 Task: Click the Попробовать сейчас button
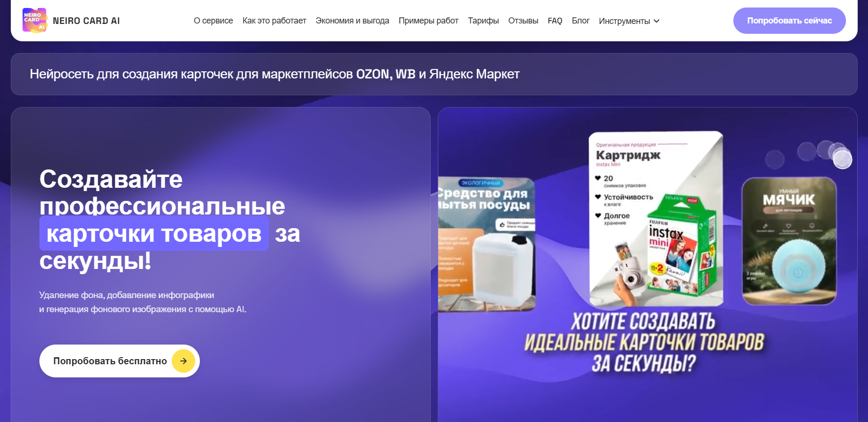(790, 21)
